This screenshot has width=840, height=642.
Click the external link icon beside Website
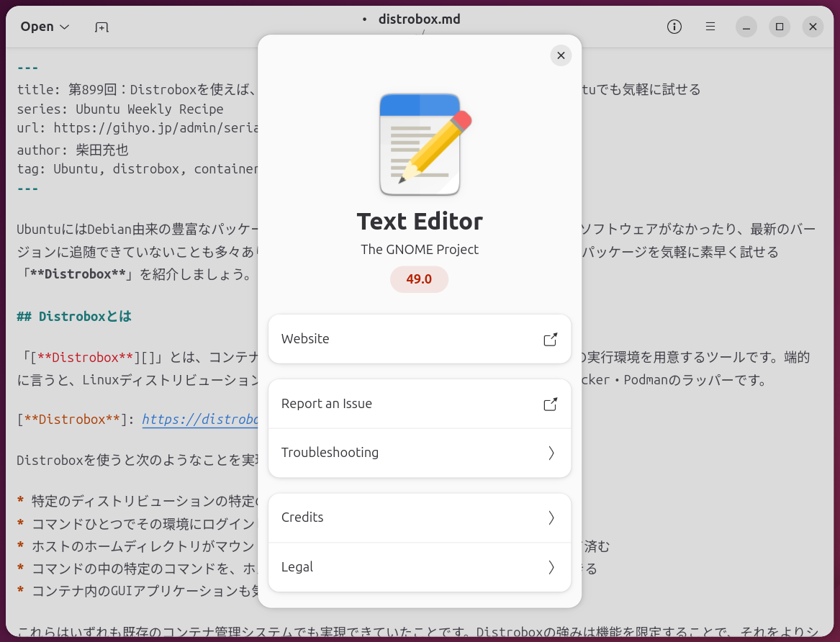click(551, 339)
